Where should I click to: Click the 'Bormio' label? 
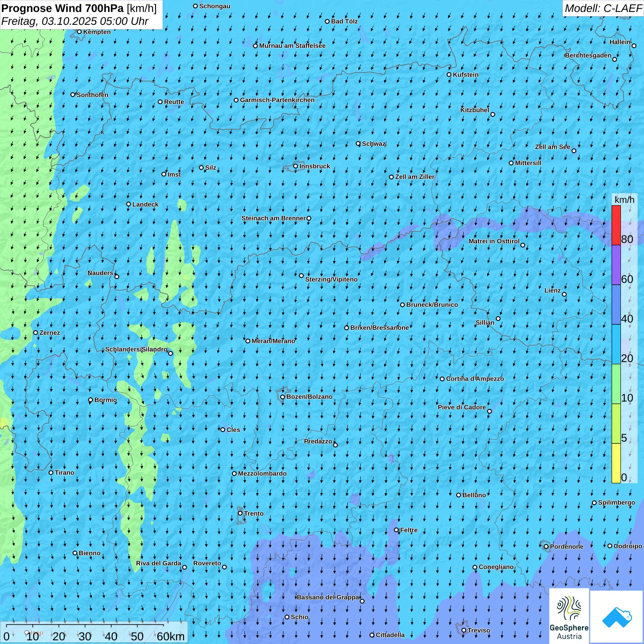pos(106,400)
